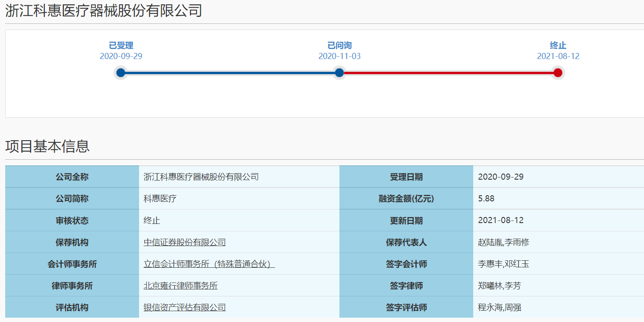Image resolution: width=644 pixels, height=322 pixels.
Task: Click the 5.88 financing amount value
Action: click(x=486, y=199)
